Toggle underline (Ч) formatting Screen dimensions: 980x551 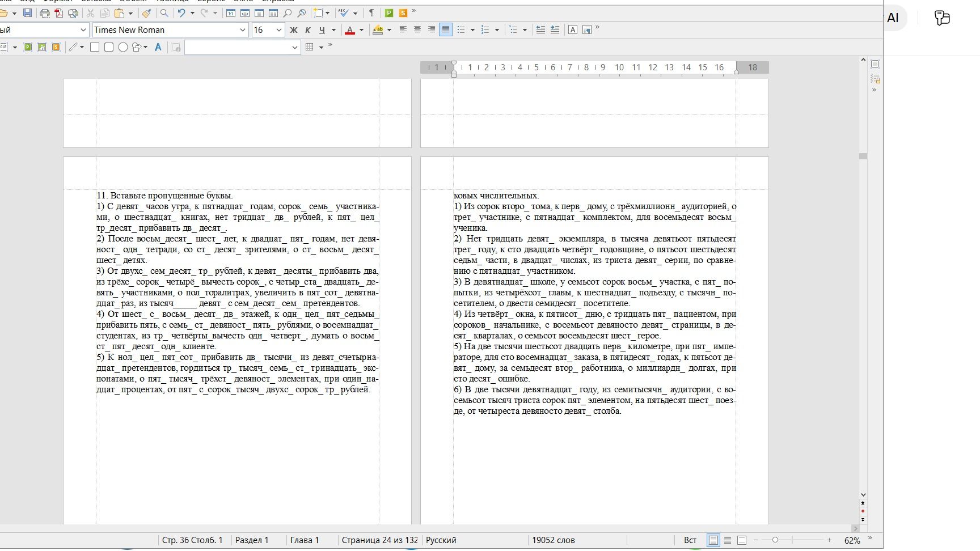[x=322, y=29]
